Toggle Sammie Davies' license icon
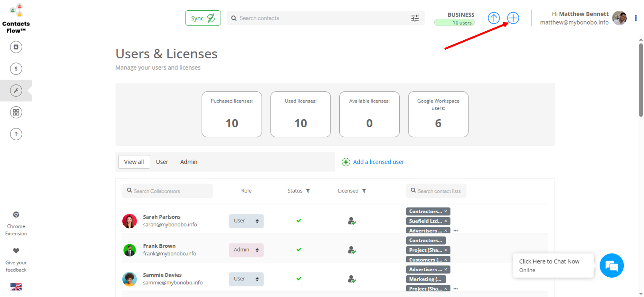644x297 pixels. coord(352,279)
